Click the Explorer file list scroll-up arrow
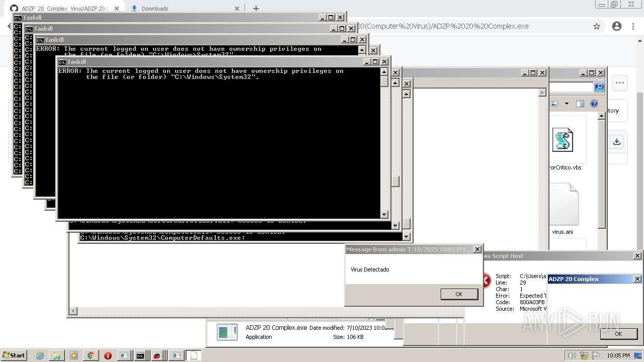The width and height of the screenshot is (644, 362). click(x=601, y=116)
